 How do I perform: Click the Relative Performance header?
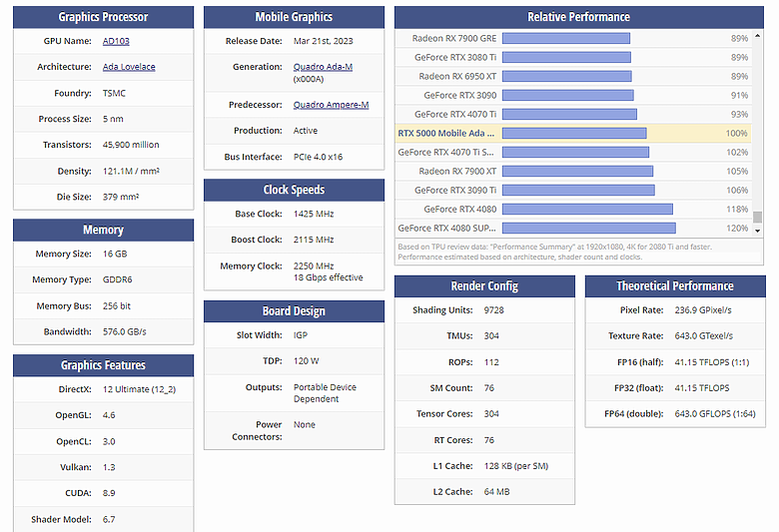(x=579, y=17)
